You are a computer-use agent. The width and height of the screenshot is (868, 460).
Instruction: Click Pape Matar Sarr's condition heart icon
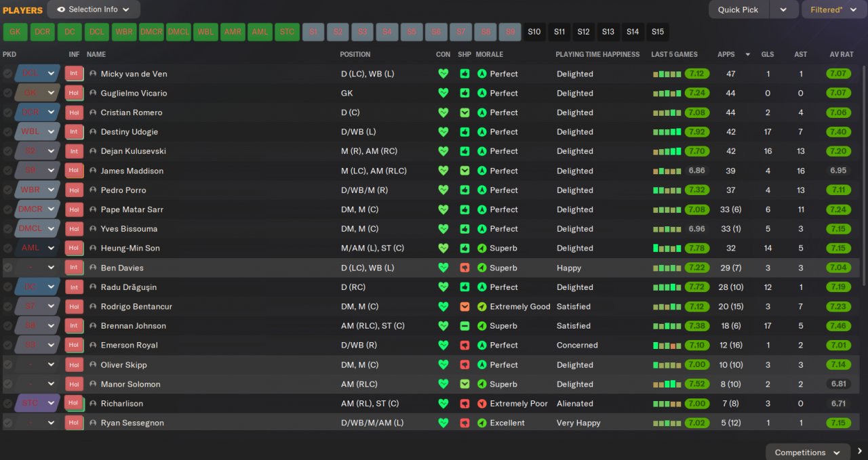(443, 210)
